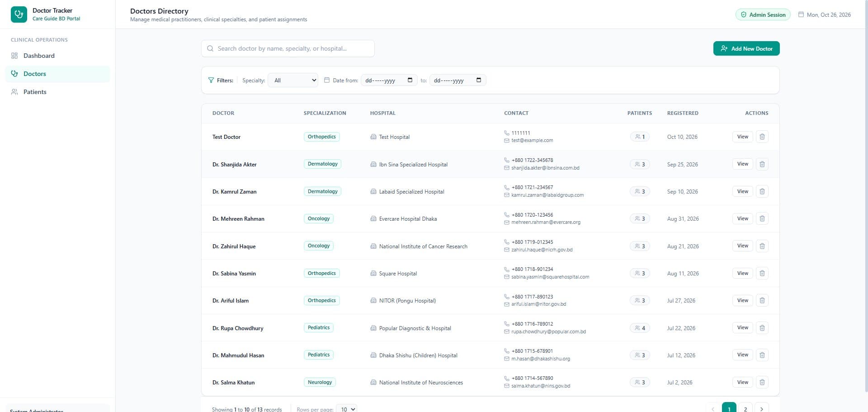The image size is (868, 412).
Task: Delete Dr. Mehreen Rahman's entry
Action: (x=762, y=218)
